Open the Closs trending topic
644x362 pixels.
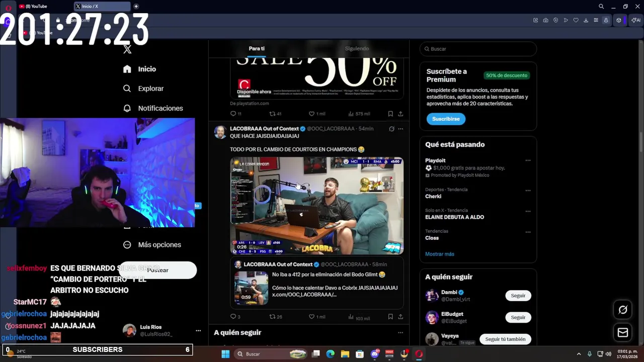click(x=432, y=238)
